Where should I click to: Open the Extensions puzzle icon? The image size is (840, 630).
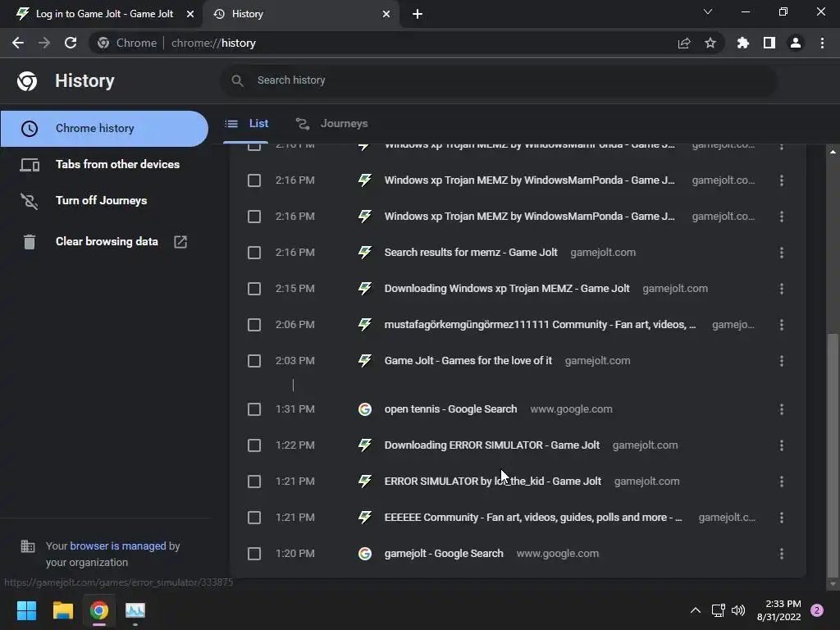tap(743, 43)
